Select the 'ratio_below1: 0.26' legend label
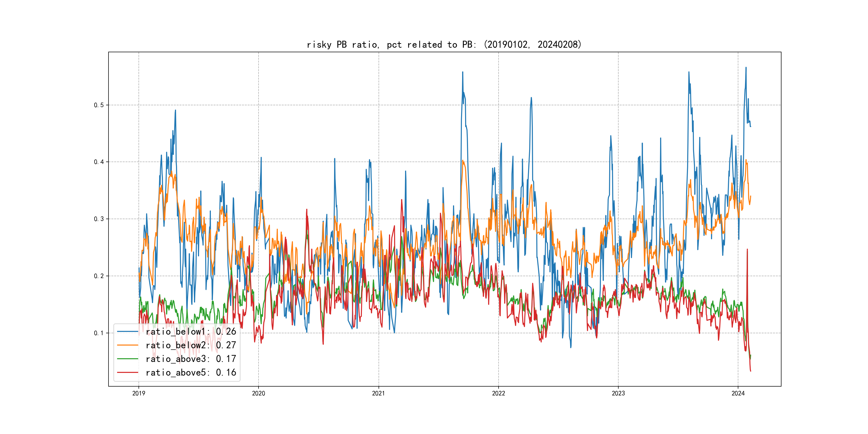 (x=191, y=332)
